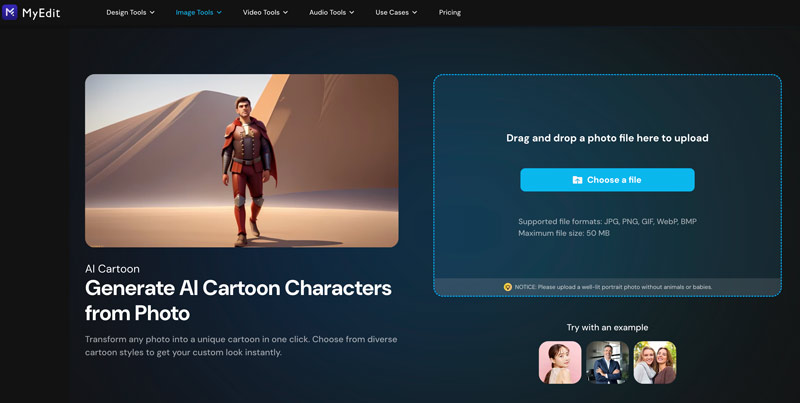The width and height of the screenshot is (800, 403).
Task: Try the example photo of the suited man
Action: coord(607,362)
